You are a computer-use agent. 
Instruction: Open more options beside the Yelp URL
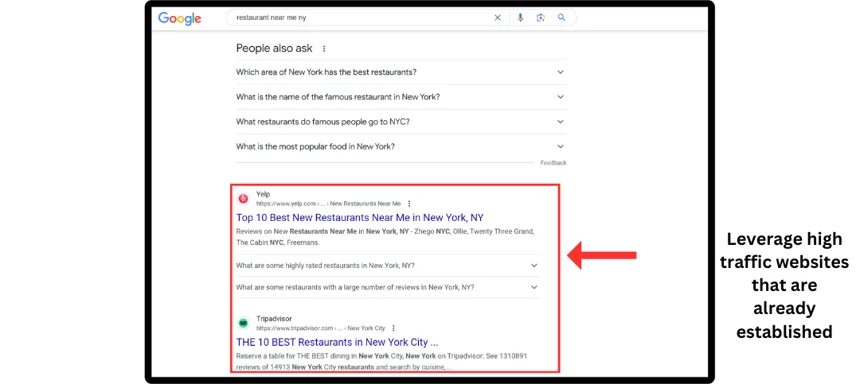point(409,204)
